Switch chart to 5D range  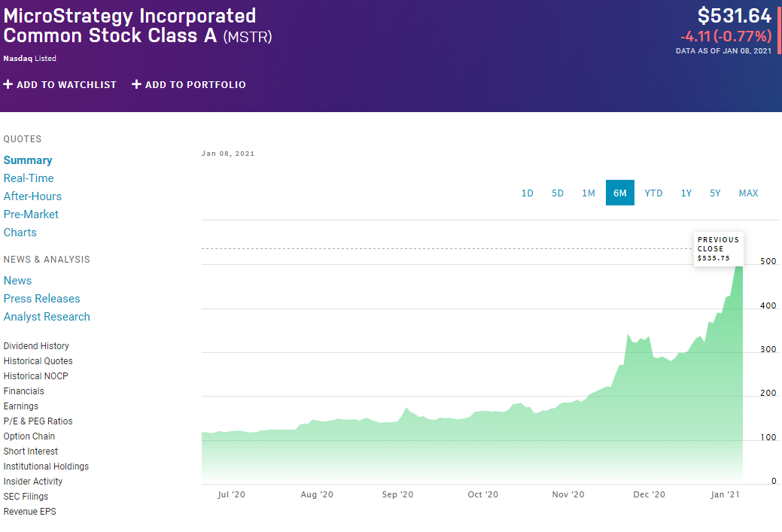pos(558,193)
